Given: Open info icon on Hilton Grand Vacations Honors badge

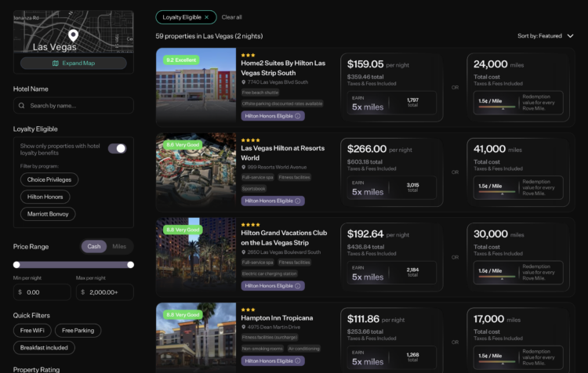Looking at the screenshot, I should coord(298,286).
